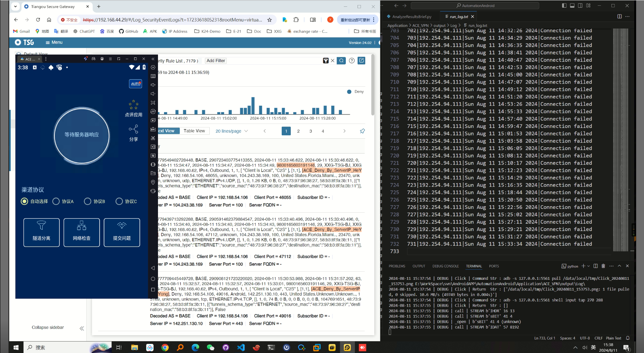Click the Add Filter button
644x353 pixels.
coord(216,61)
